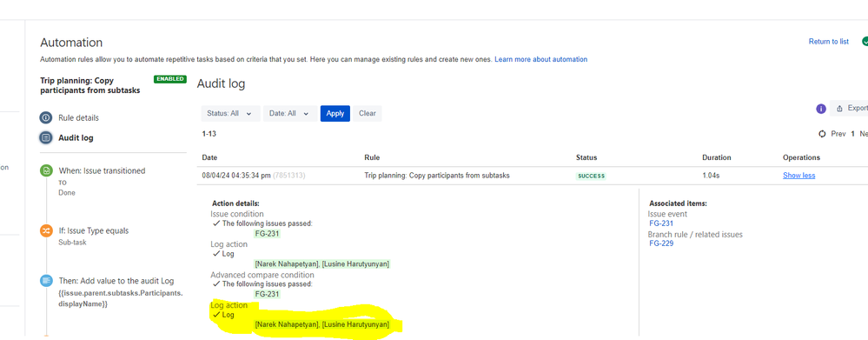Viewport: 868px width, 340px height.
Task: Collapse entry with Show less link
Action: pos(798,176)
